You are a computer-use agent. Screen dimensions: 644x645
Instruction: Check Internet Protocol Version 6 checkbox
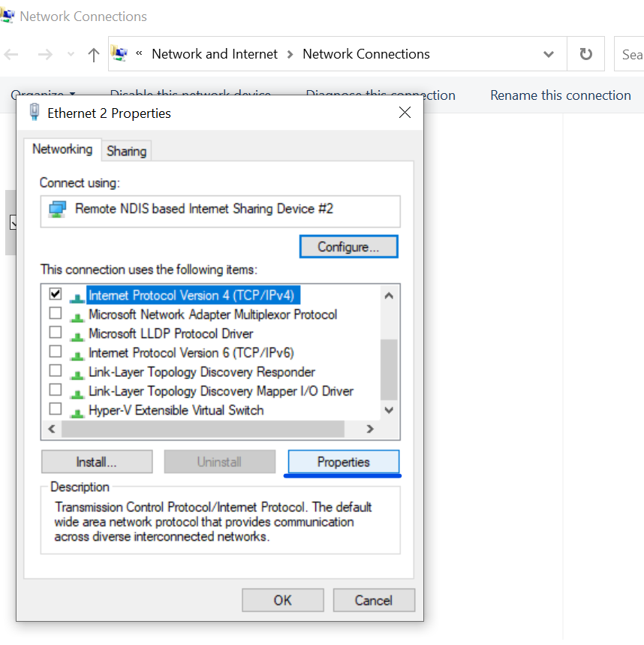pos(55,351)
